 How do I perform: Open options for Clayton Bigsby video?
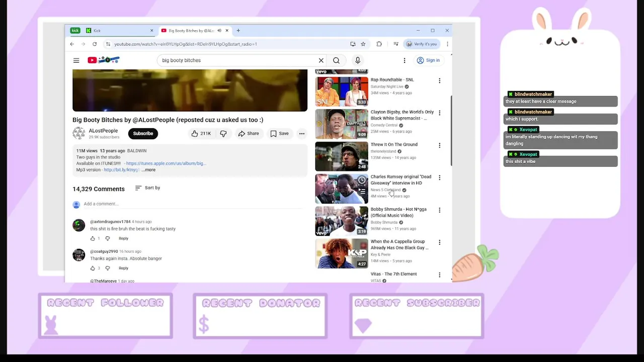(x=439, y=113)
